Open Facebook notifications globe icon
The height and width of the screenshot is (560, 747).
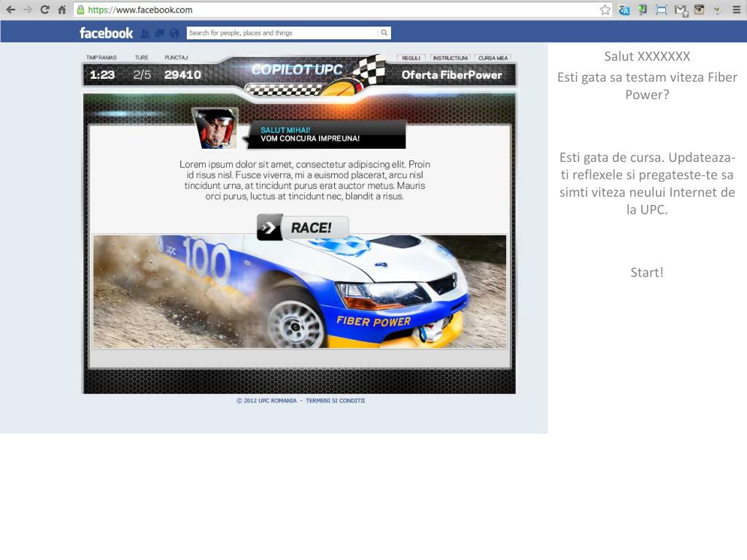click(x=174, y=34)
